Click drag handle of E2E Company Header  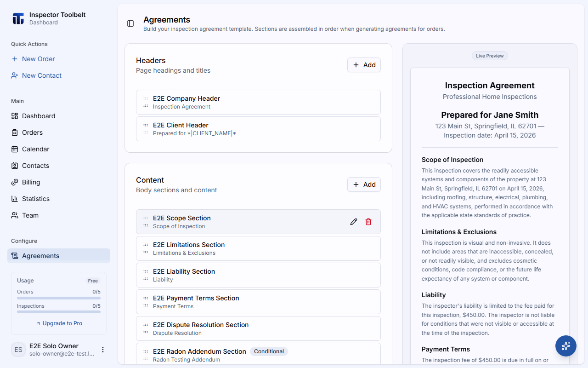[146, 102]
